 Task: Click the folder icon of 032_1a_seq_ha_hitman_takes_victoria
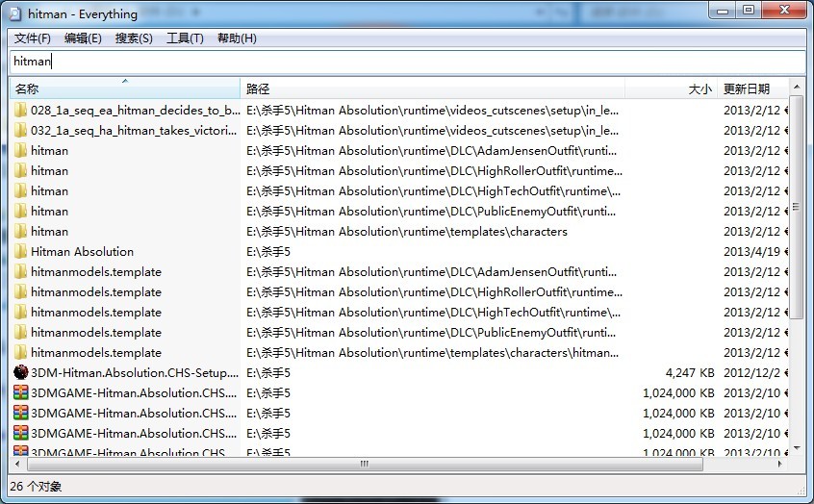pyautogui.click(x=21, y=130)
